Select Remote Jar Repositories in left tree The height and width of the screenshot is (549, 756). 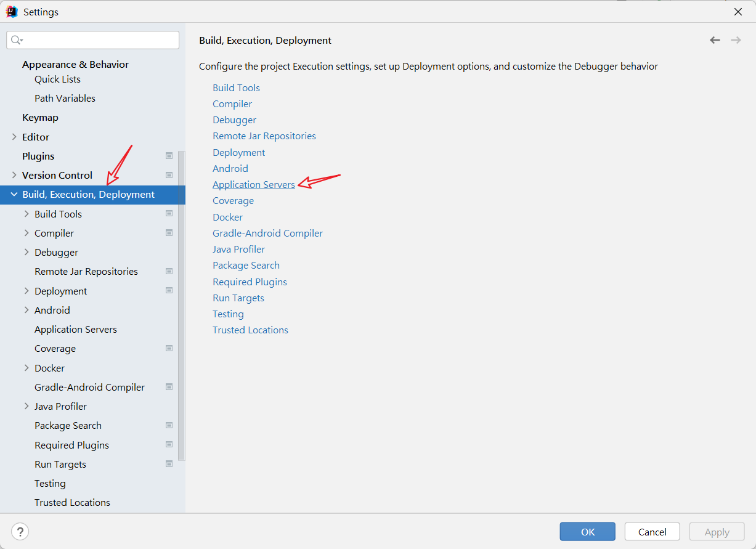click(86, 271)
